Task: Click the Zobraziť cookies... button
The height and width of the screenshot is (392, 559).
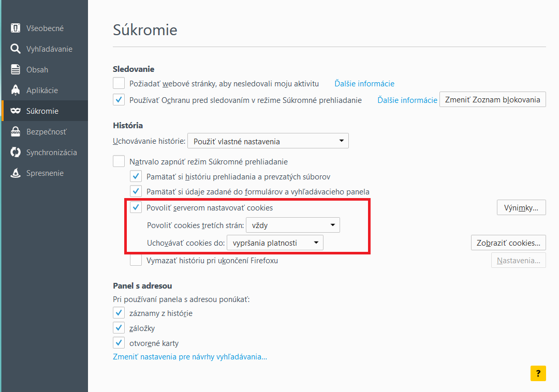Action: 508,243
